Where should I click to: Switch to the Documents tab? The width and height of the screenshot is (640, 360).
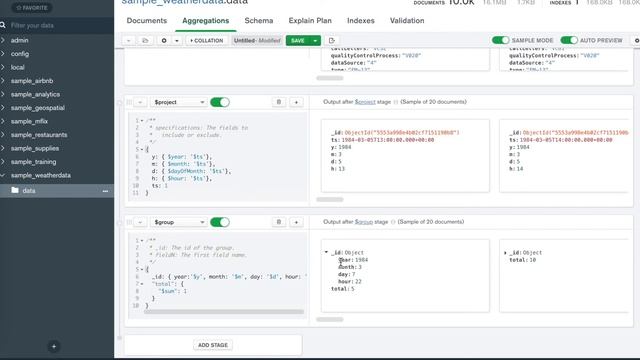147,20
